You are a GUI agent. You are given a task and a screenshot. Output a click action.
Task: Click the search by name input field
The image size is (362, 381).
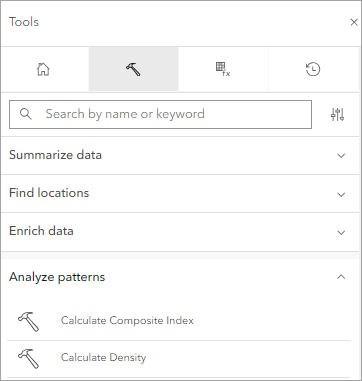pyautogui.click(x=160, y=114)
